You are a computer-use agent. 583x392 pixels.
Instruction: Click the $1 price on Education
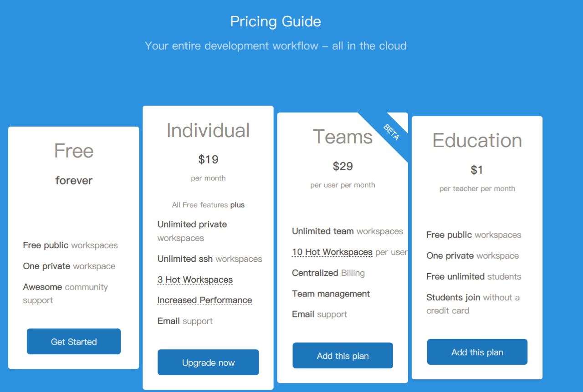(477, 170)
